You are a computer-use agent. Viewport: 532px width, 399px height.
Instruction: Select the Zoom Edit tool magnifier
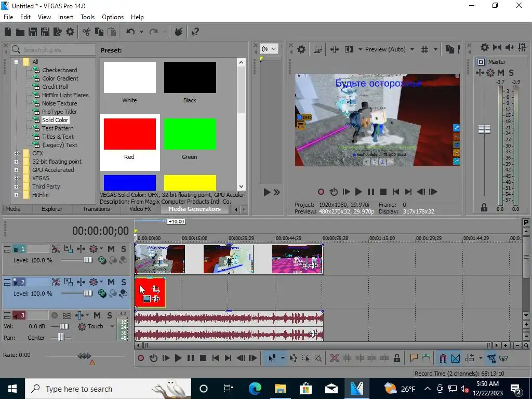pyautogui.click(x=318, y=358)
